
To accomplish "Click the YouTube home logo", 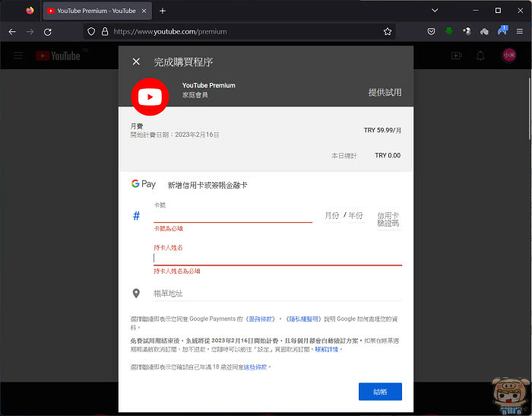I will 58,56.
